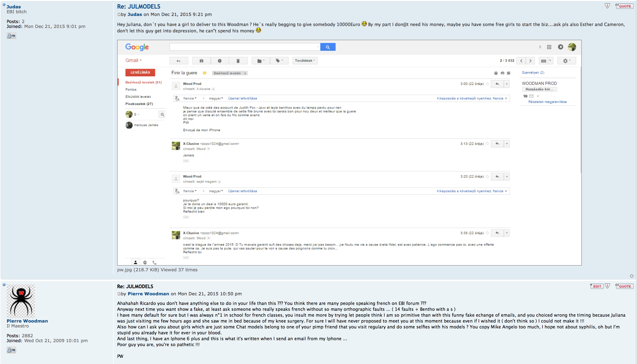Report Judas's post with the exclamation icon
Image resolution: width=637 pixels, height=364 pixels.
coord(607,6)
